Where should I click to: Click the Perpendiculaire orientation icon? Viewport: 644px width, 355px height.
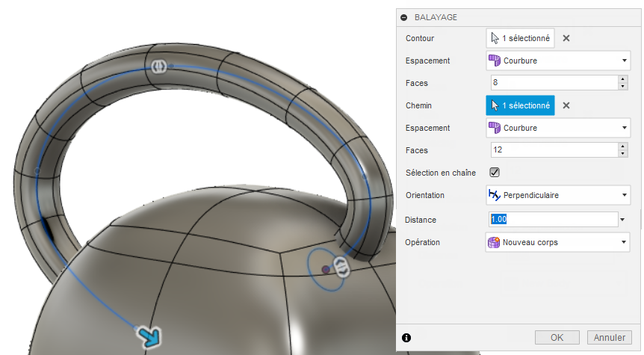(x=494, y=195)
